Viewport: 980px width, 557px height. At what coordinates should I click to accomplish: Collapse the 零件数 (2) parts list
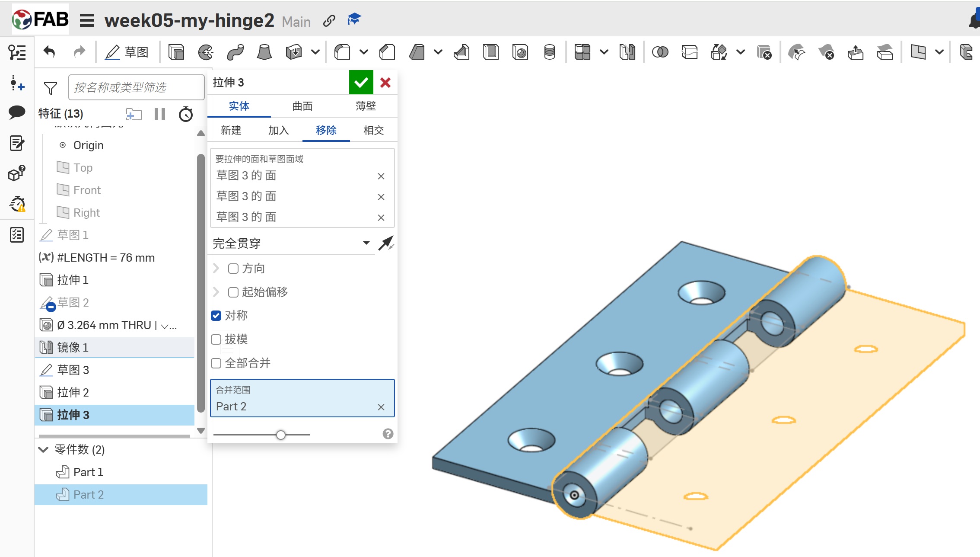coord(43,450)
